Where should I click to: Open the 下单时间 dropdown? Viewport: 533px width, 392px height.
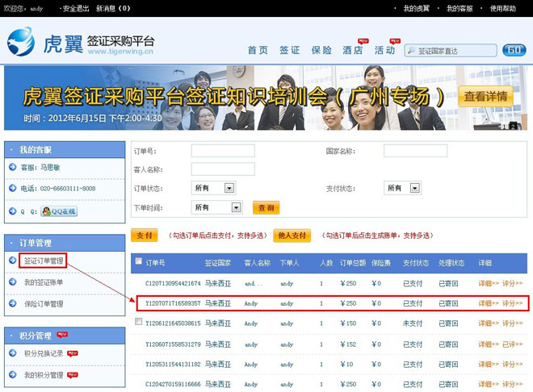point(217,207)
